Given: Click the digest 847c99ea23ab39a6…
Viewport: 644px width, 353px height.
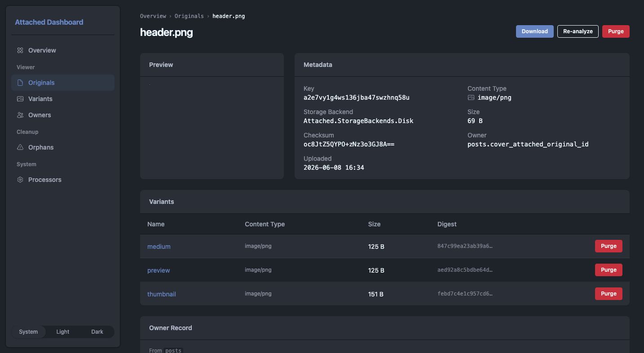Looking at the screenshot, I should (x=465, y=246).
